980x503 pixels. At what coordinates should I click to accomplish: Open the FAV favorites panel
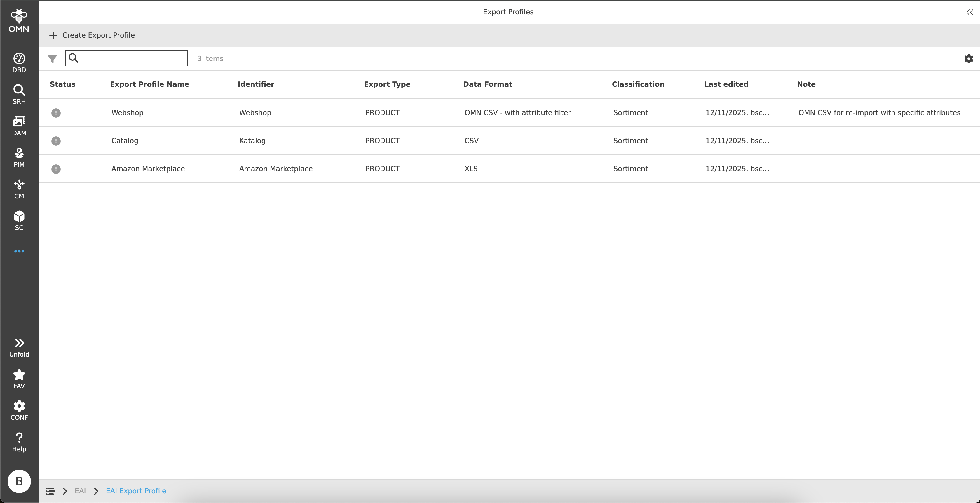click(19, 378)
